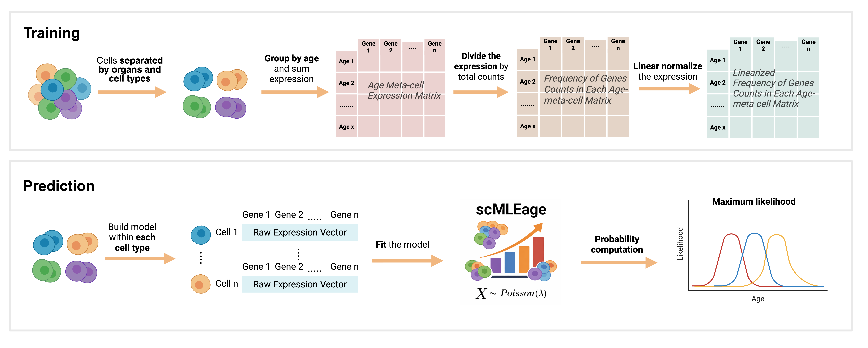Select the blue cell beside Cell 1

point(201,235)
